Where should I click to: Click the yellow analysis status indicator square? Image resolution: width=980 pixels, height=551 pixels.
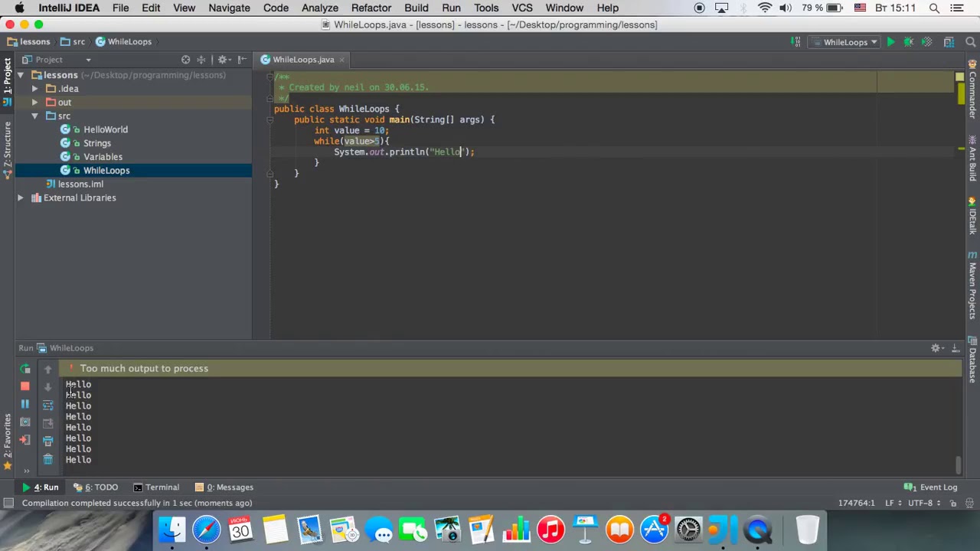point(959,77)
